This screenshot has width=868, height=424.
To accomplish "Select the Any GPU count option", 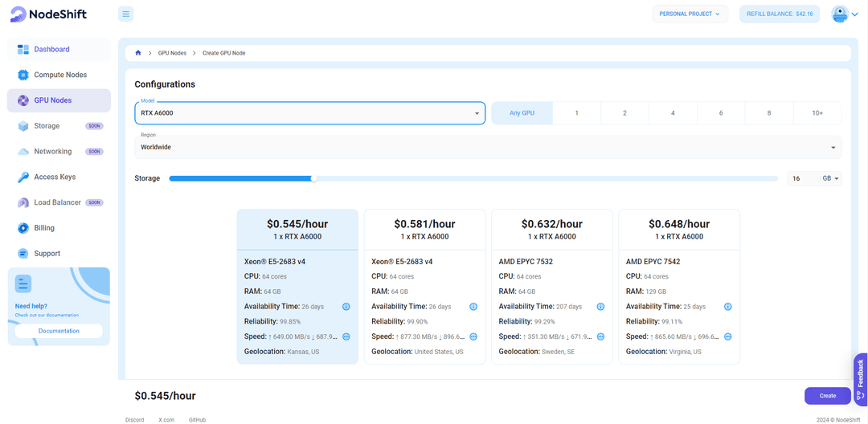I will point(522,112).
